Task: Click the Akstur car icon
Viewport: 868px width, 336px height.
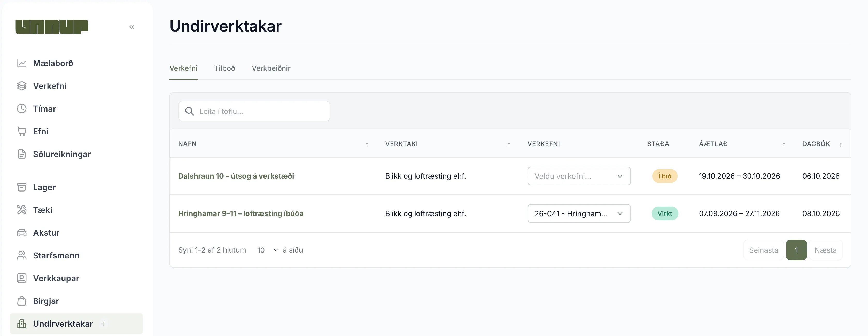Action: [21, 233]
